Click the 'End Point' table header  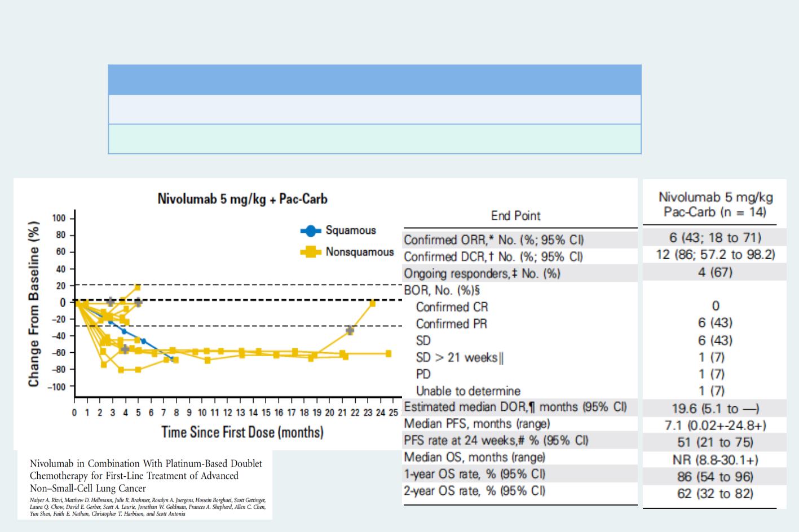515,216
